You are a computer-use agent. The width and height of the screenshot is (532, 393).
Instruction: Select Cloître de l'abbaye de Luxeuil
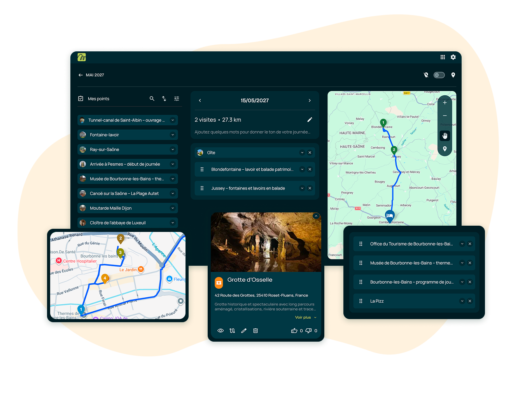[128, 223]
